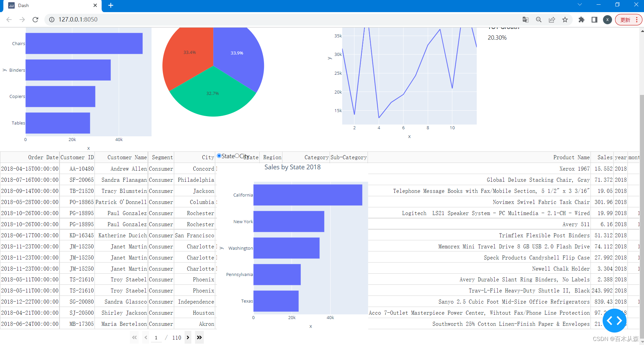Bookmark this tab with the star icon
Viewport: 644px width, 345px height.
pos(565,20)
